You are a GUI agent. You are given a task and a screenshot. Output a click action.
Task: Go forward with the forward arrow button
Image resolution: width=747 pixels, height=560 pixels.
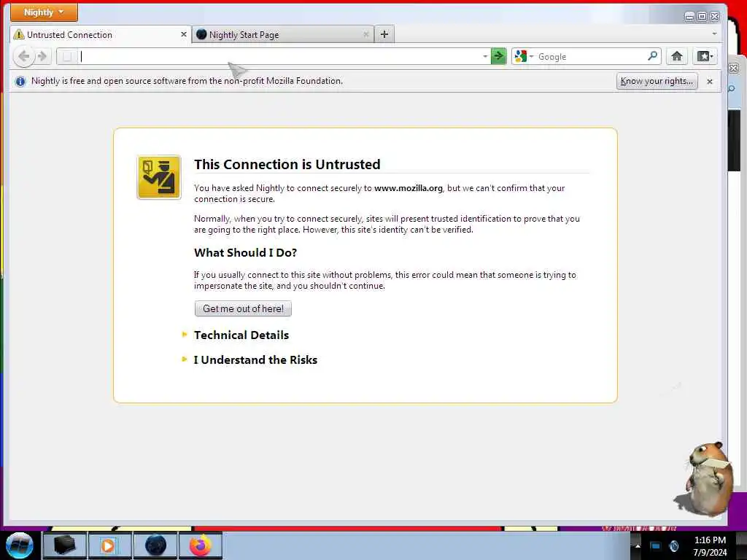click(42, 57)
